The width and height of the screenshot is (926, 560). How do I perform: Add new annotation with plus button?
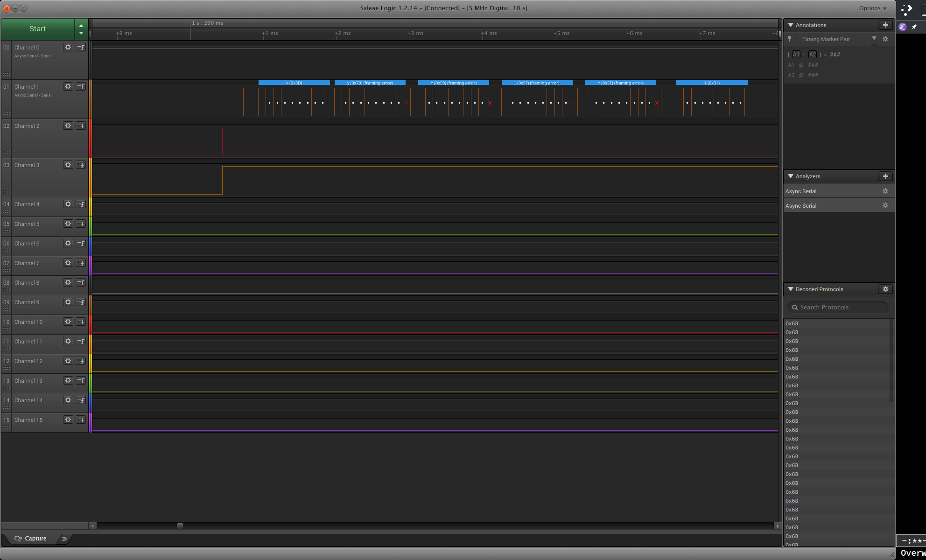885,25
